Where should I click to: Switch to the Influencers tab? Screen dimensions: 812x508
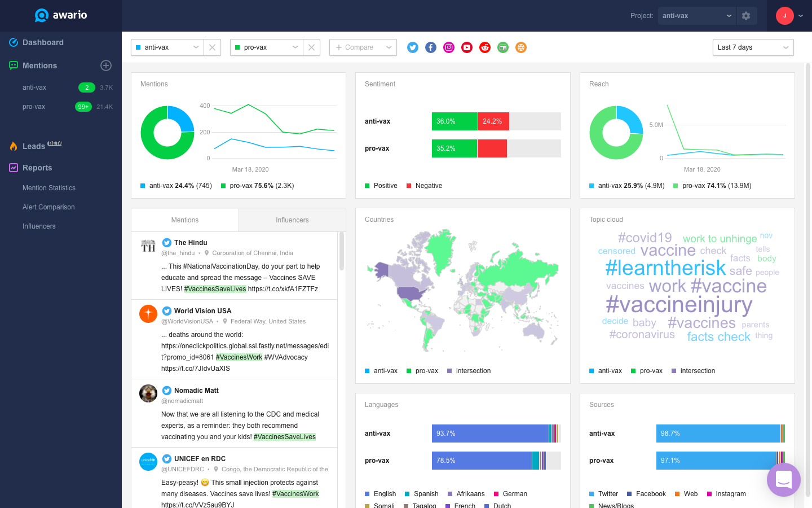pos(292,220)
